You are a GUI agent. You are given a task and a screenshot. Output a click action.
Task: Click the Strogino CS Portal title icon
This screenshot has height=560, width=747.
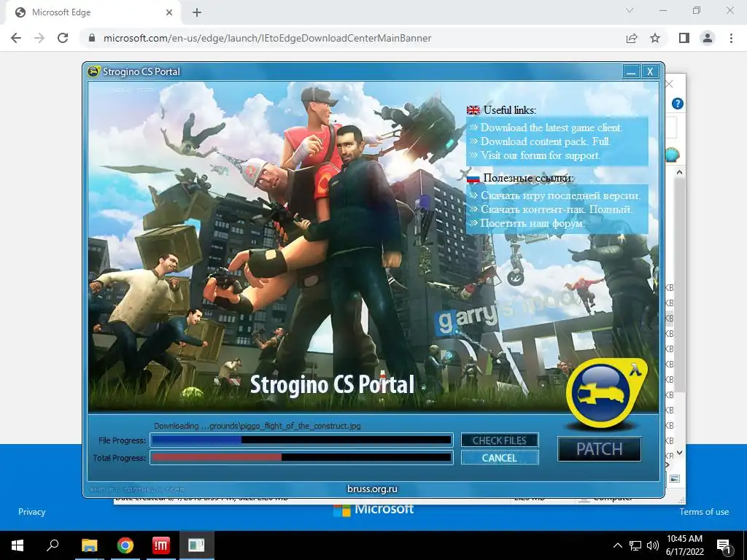coord(94,71)
